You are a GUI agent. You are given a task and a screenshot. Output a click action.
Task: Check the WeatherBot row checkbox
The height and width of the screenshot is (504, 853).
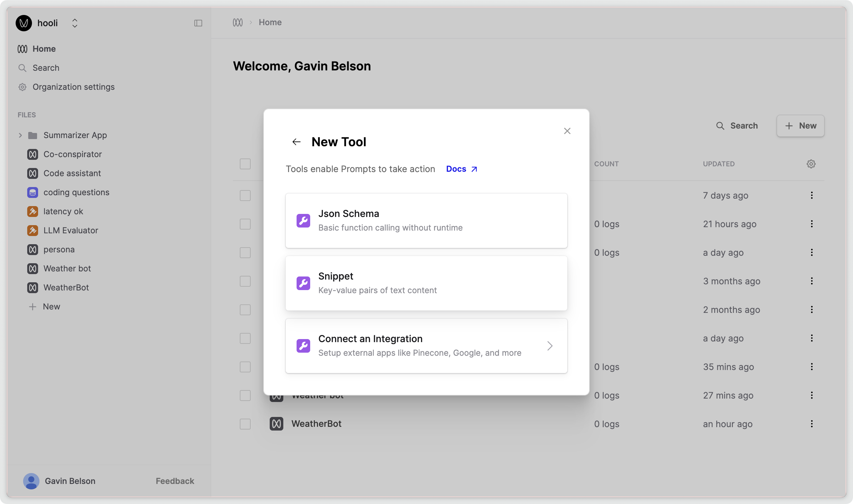pos(245,424)
